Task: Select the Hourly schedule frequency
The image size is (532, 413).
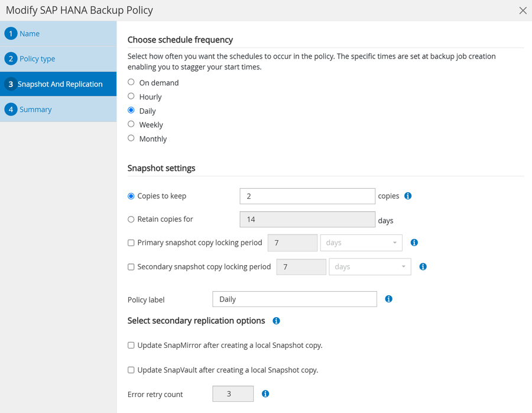Action: coord(131,96)
